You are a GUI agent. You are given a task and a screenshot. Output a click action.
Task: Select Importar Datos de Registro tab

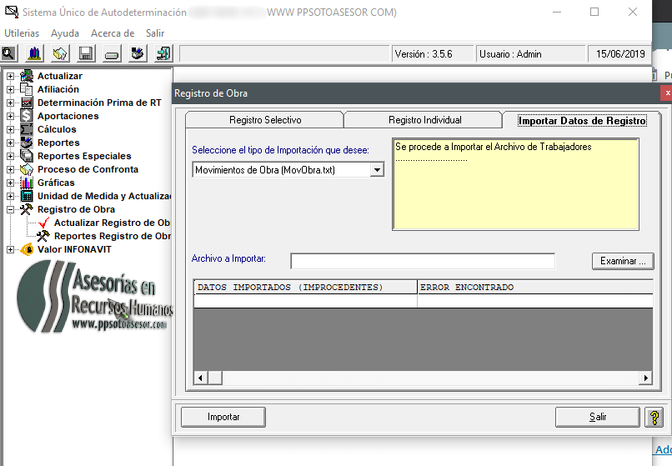[582, 120]
